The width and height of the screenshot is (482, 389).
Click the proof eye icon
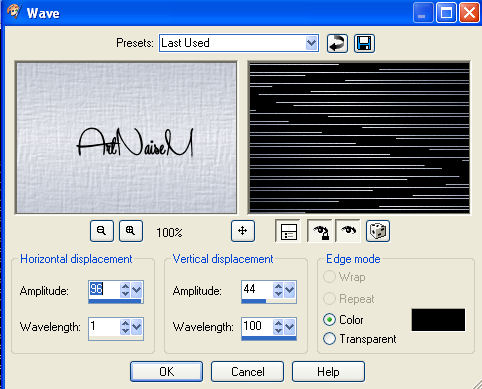[348, 231]
